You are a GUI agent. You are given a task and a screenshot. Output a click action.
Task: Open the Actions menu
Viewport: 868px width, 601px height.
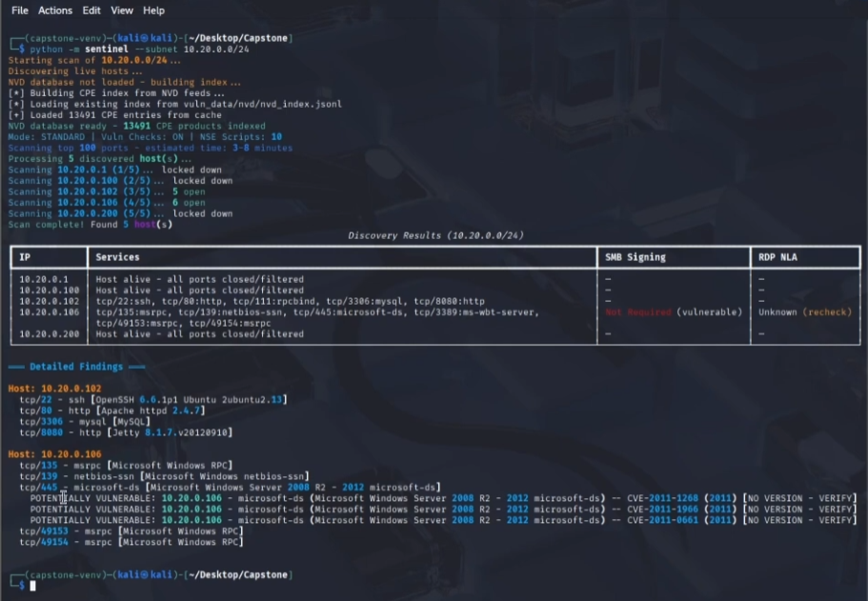pyautogui.click(x=55, y=10)
